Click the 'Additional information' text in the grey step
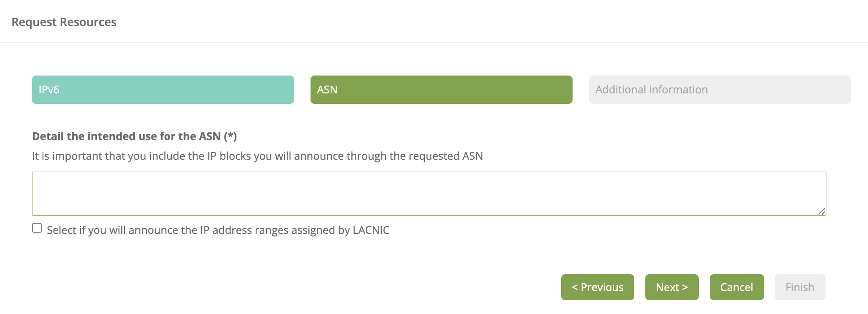This screenshot has height=314, width=868. 651,90
